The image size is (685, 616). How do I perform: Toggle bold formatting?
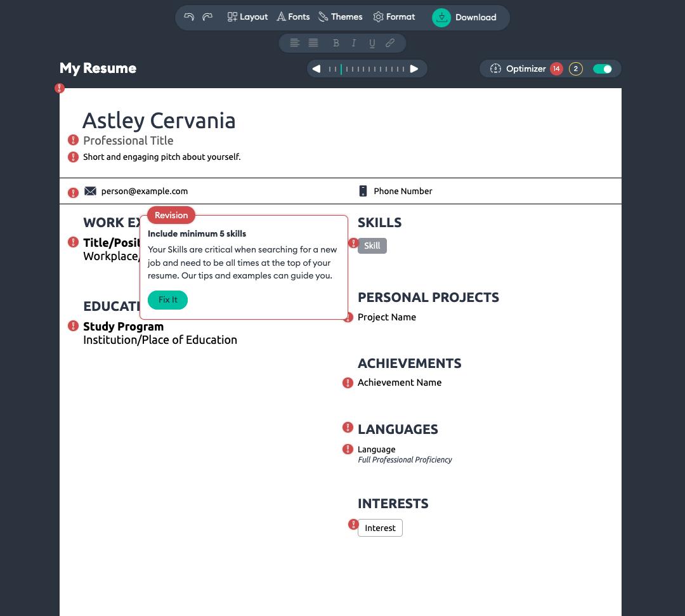pyautogui.click(x=336, y=43)
